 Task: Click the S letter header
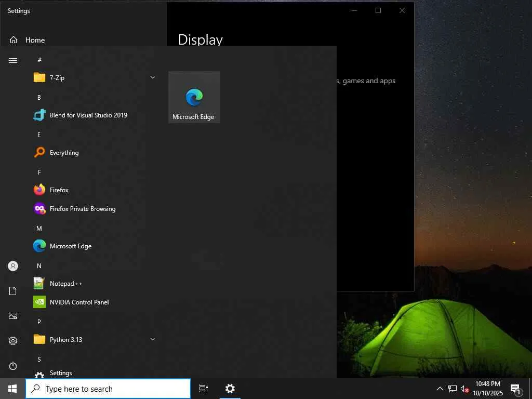[x=39, y=360]
